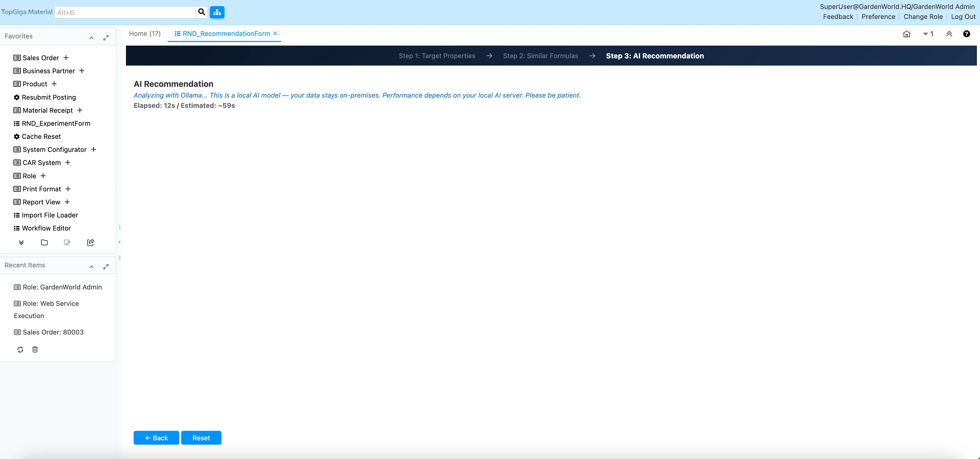Viewport: 980px width, 459px height.
Task: Collapse header with double-chevron up icon
Action: [x=949, y=34]
